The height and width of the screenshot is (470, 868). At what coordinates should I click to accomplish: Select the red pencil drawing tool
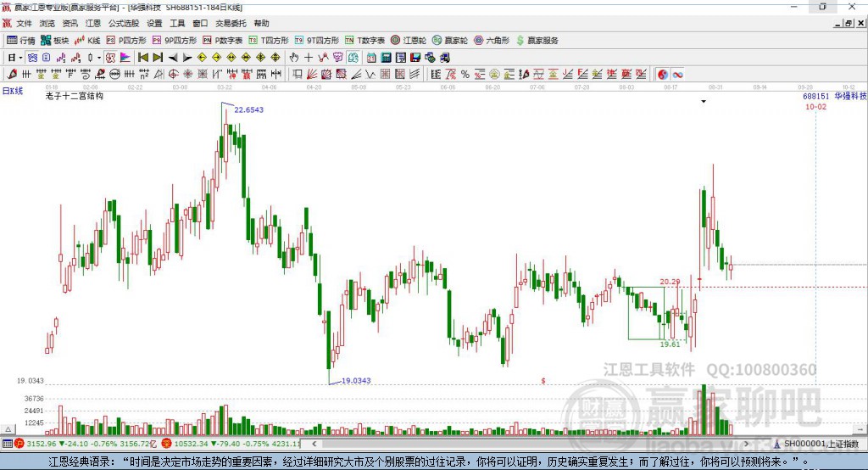click(x=12, y=75)
